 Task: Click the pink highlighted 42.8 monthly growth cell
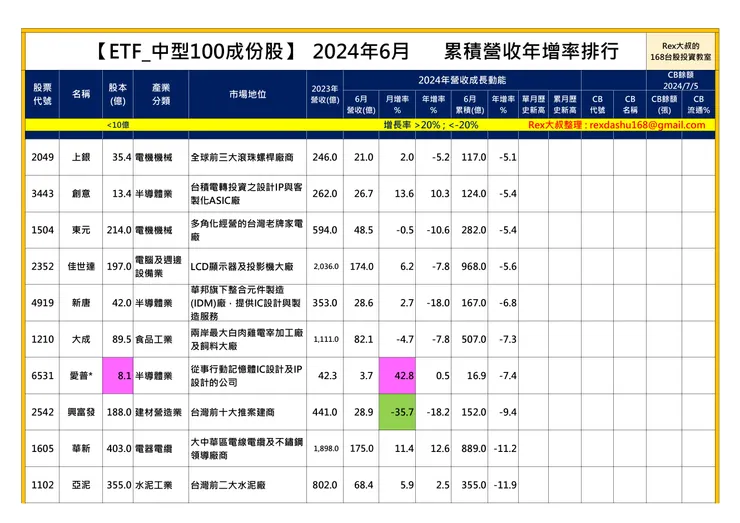point(397,376)
